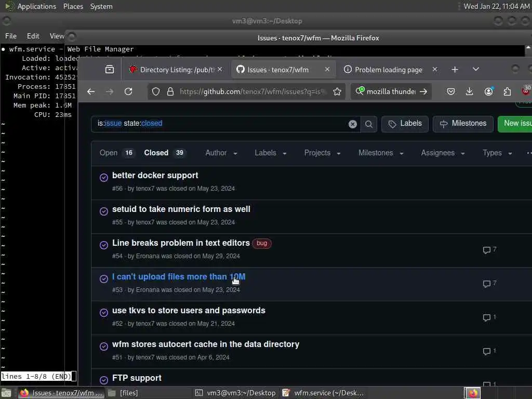This screenshot has width=532, height=399.
Task: Reload the GitHub issues page
Action: click(128, 91)
